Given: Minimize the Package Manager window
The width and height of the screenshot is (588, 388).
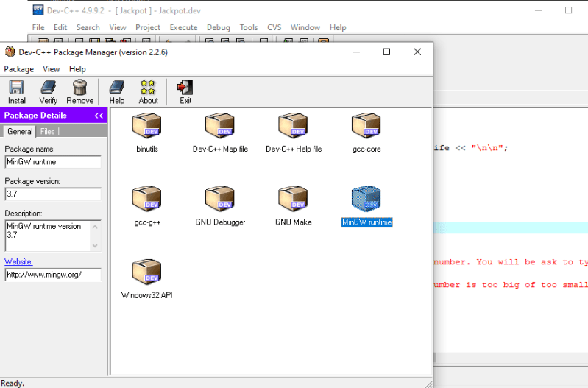Looking at the screenshot, I should click(x=356, y=52).
